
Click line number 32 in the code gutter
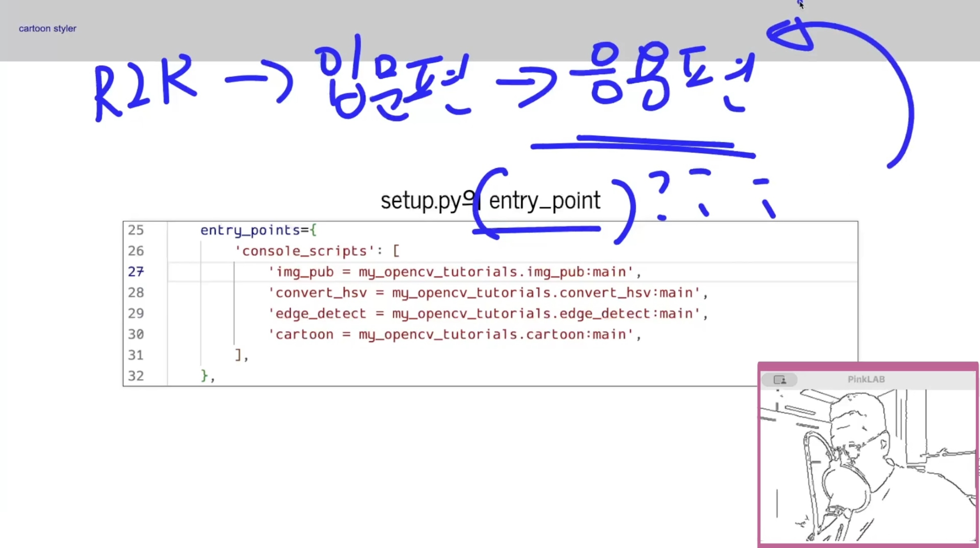(136, 376)
